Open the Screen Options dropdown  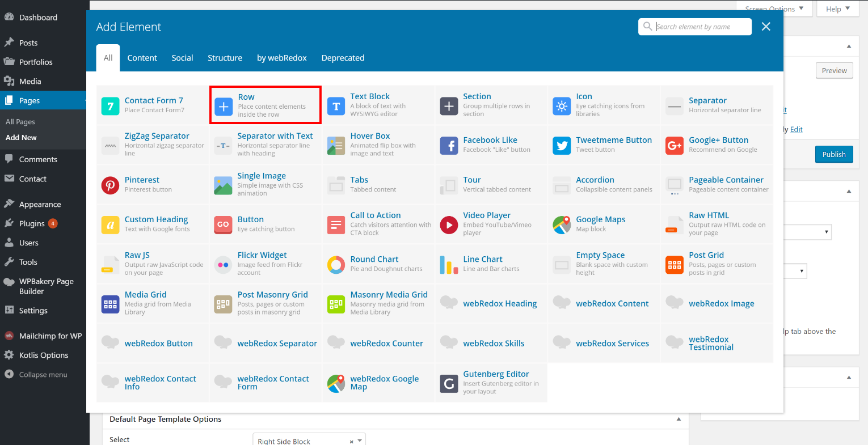pyautogui.click(x=774, y=9)
